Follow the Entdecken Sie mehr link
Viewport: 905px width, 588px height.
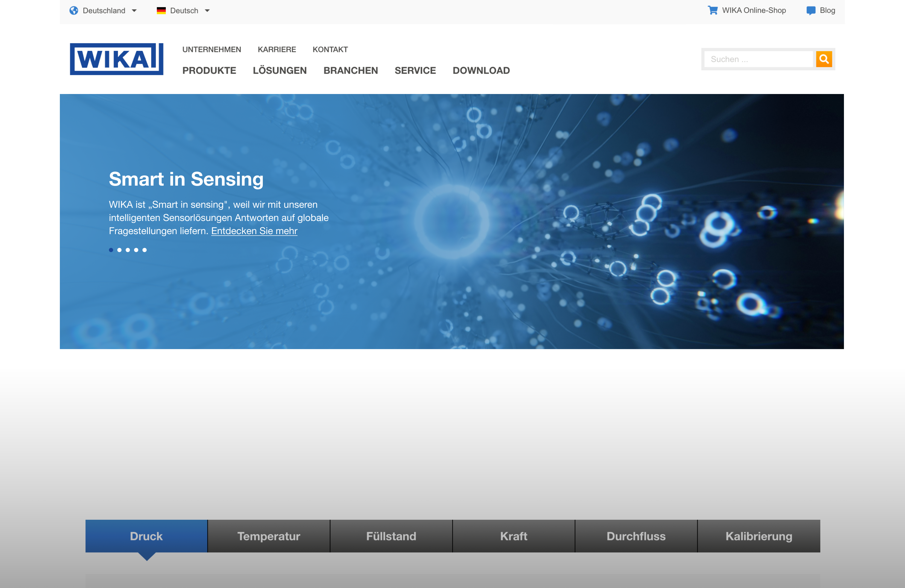coord(254,231)
